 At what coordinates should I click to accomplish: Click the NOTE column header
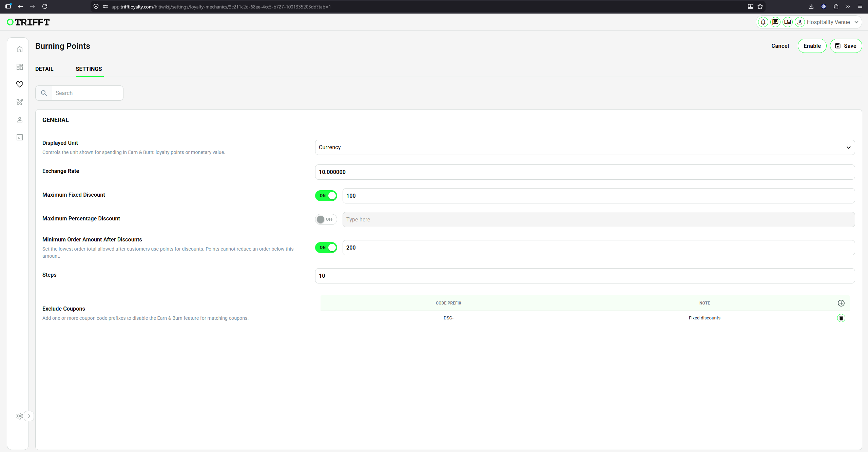pyautogui.click(x=705, y=303)
